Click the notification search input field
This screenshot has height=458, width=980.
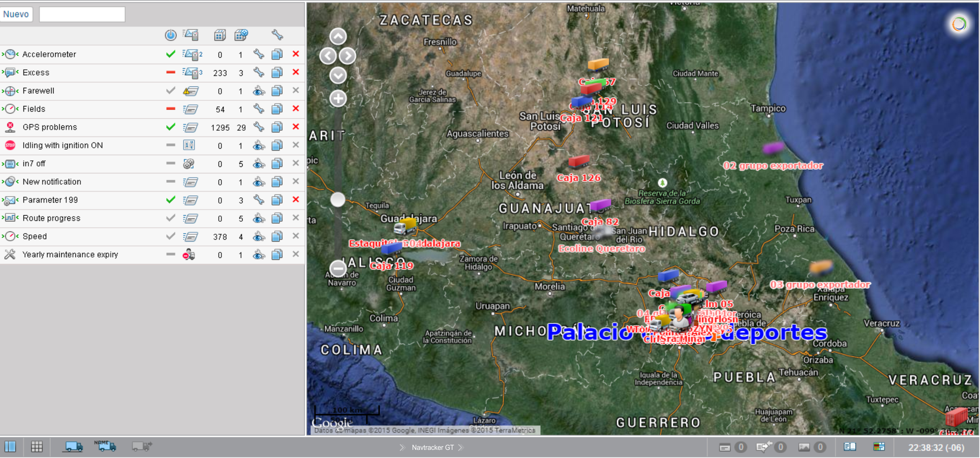(82, 15)
